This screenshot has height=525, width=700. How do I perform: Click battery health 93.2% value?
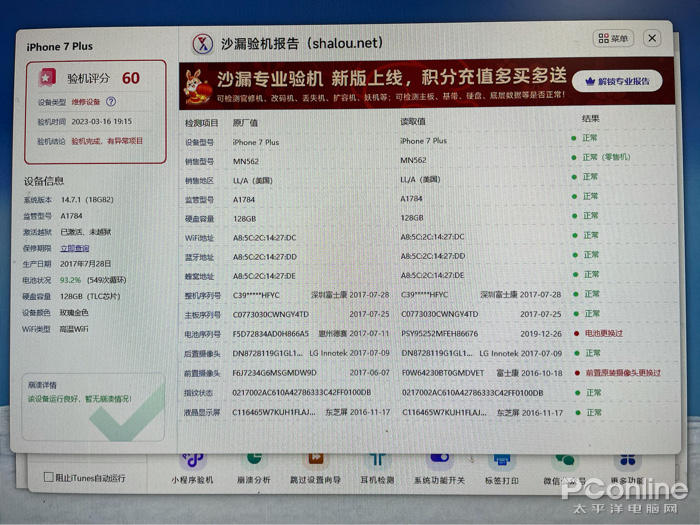[x=71, y=280]
